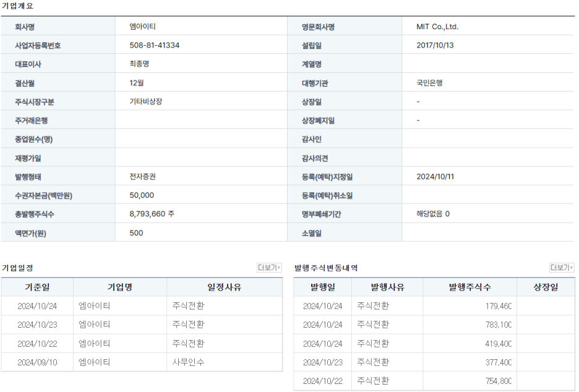
Task: Click total shares 8,793,660 주
Action: pos(152,214)
